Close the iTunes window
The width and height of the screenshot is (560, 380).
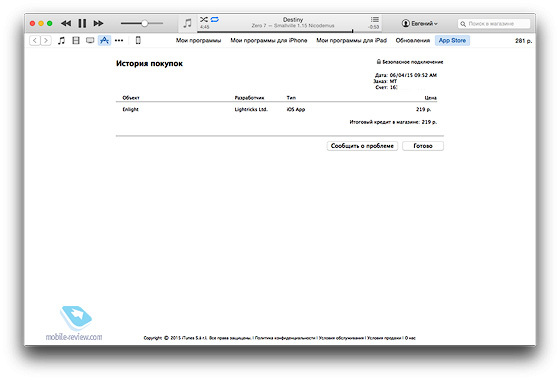pyautogui.click(x=32, y=24)
